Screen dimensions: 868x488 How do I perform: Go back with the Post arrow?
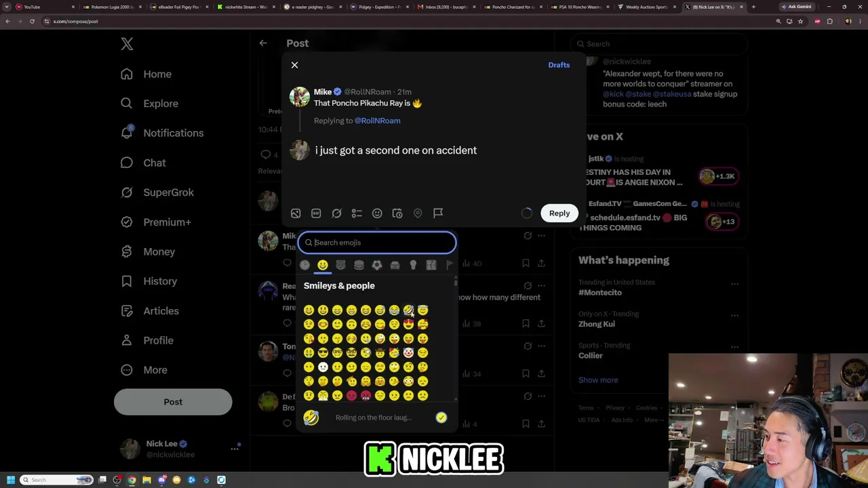pyautogui.click(x=263, y=43)
